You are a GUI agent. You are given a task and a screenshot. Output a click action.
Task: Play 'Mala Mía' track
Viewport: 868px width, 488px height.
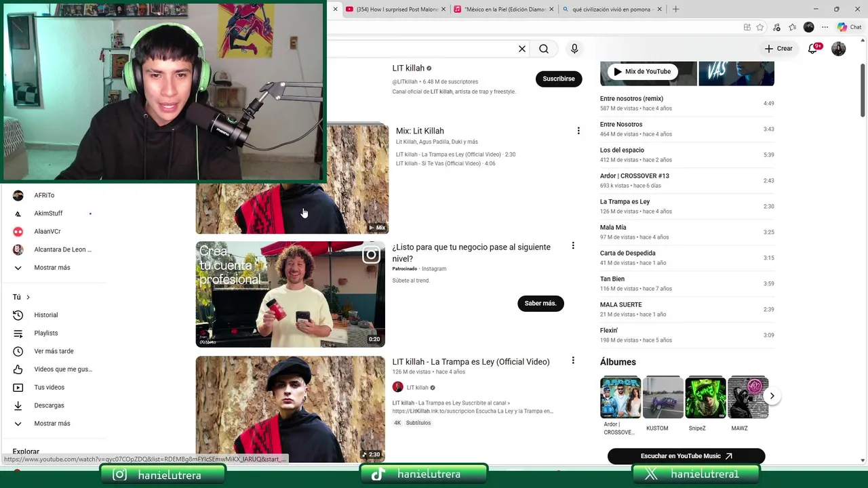[687, 232]
